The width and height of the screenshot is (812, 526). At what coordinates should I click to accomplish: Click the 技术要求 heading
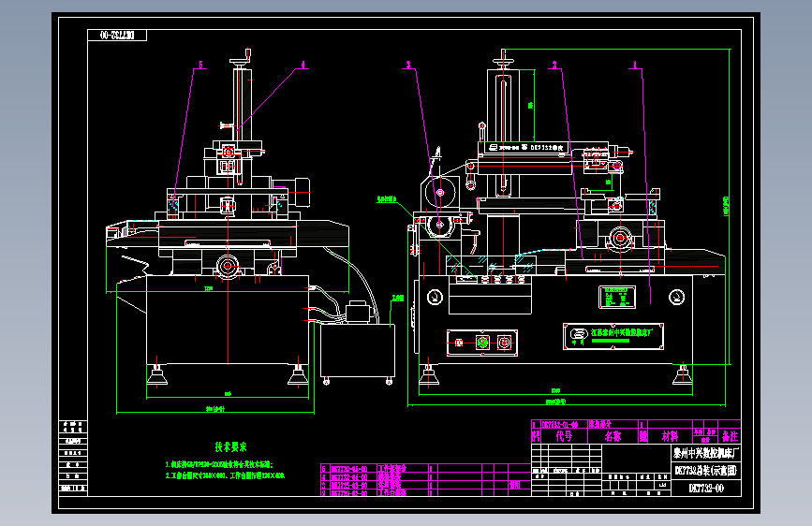pyautogui.click(x=230, y=446)
